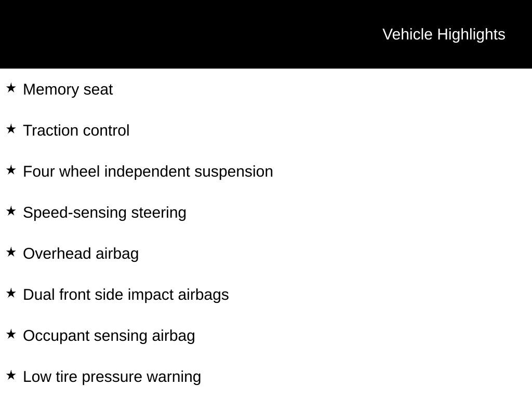Click Four wheel independent suspension text

(x=148, y=171)
